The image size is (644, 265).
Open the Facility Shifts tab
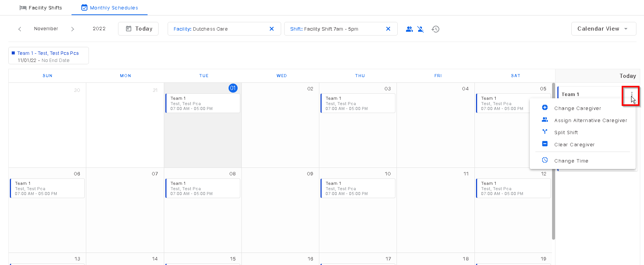[x=40, y=8]
